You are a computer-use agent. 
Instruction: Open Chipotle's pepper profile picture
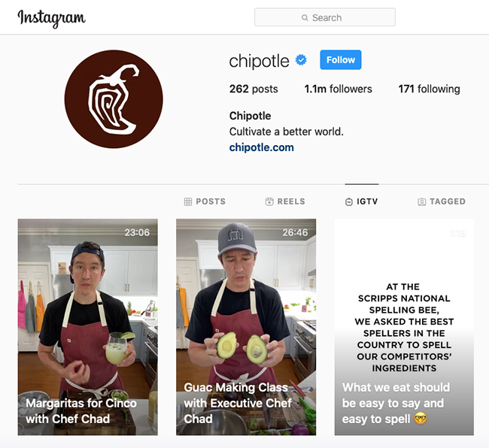(x=114, y=99)
